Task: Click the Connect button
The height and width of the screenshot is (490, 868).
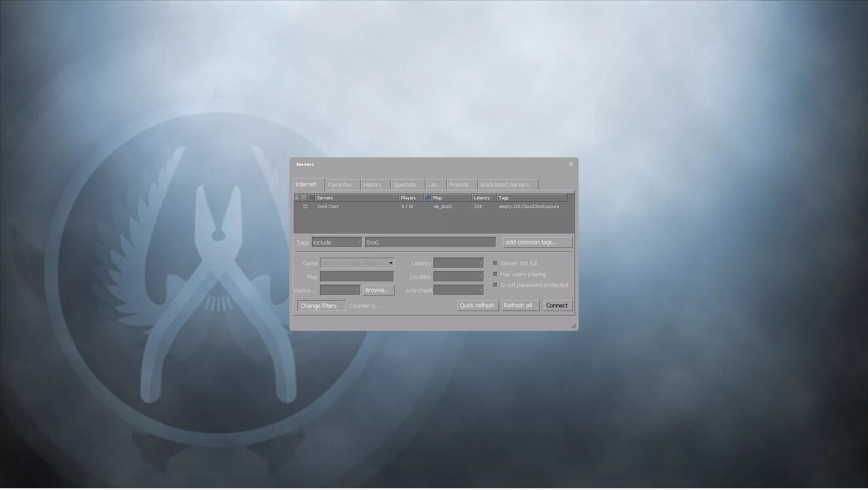Action: click(x=557, y=306)
